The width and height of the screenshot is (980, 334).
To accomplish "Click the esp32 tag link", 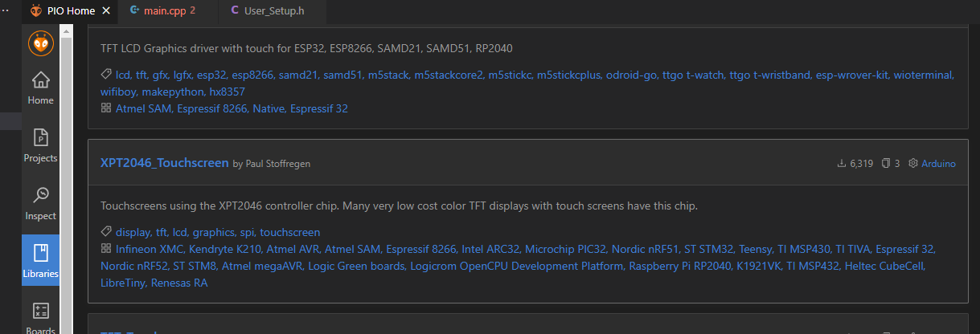I will click(212, 75).
